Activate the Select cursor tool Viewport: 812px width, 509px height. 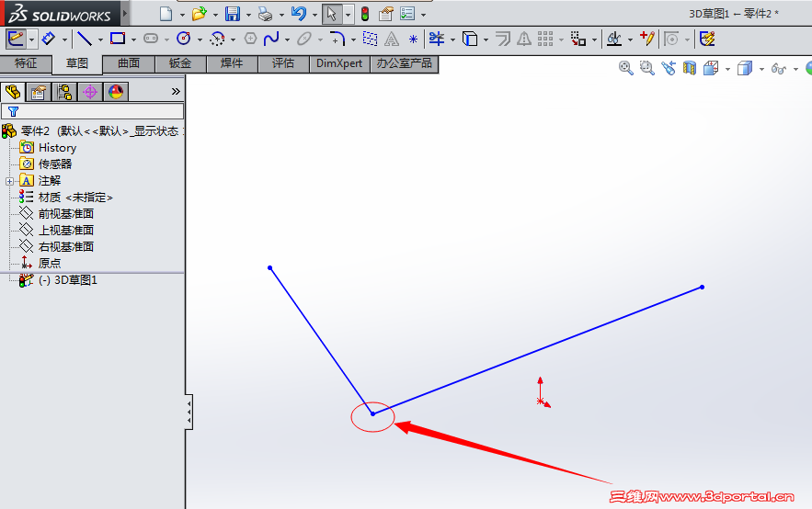pos(332,14)
